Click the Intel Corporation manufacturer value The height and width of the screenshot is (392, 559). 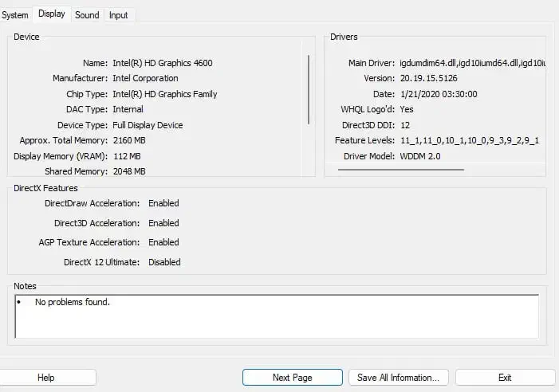(145, 78)
